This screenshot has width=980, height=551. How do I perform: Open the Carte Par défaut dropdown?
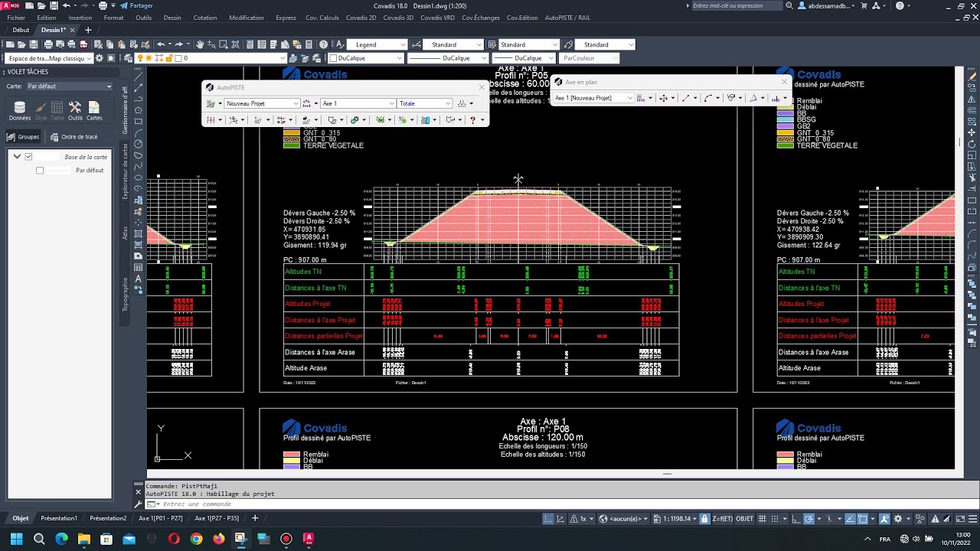[x=69, y=86]
